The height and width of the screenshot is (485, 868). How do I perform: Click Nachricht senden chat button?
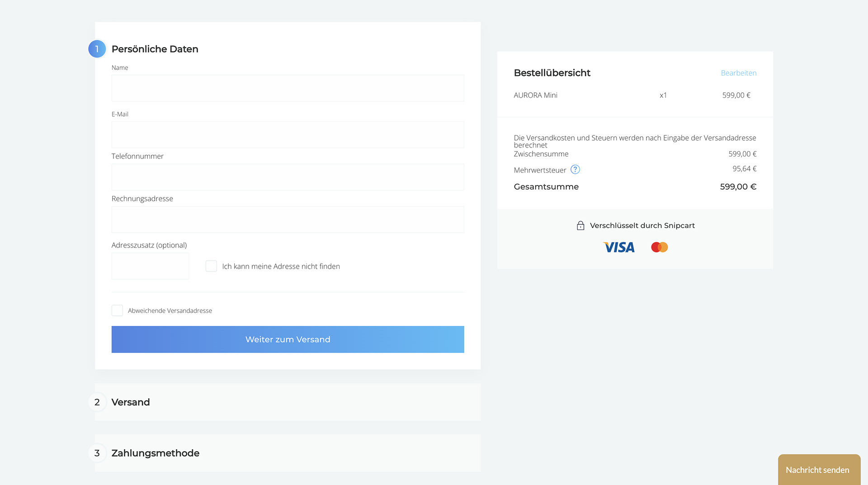click(819, 470)
